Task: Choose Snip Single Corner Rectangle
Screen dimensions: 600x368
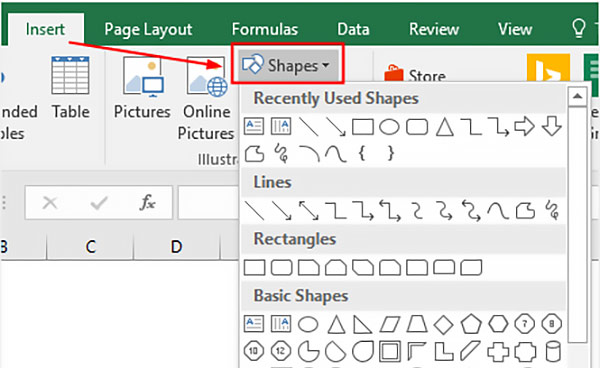Action: (308, 267)
